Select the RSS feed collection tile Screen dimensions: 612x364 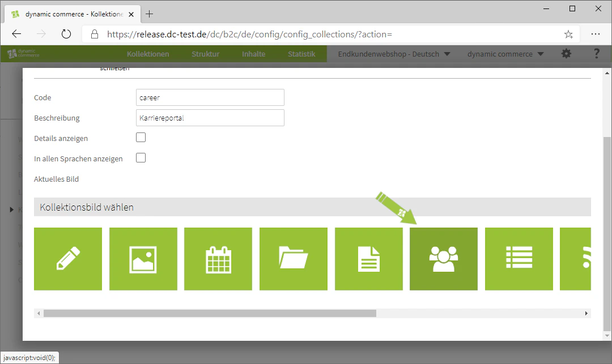pyautogui.click(x=575, y=259)
